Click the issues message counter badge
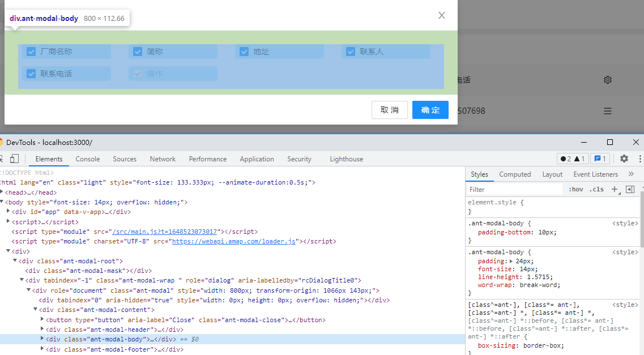This screenshot has width=644, height=355. (x=600, y=159)
